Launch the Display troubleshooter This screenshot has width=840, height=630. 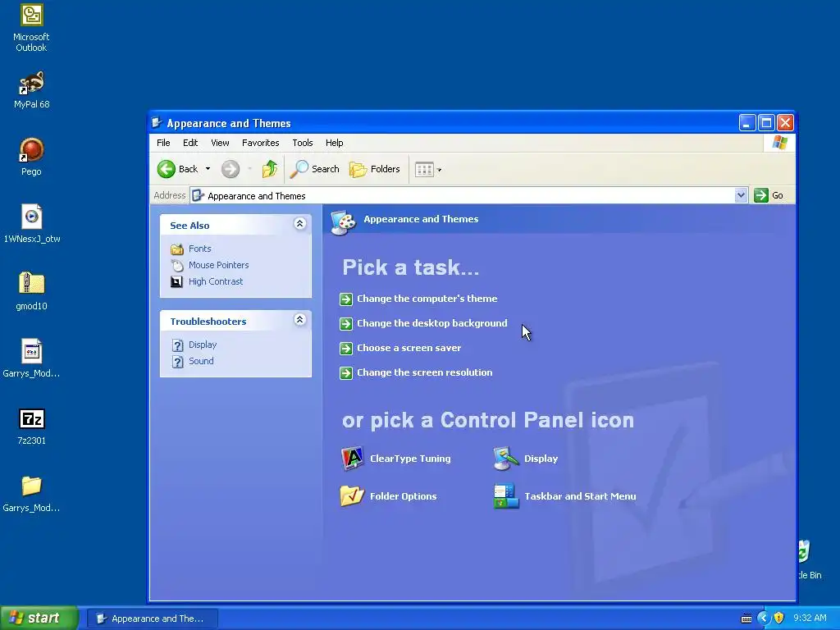tap(203, 345)
